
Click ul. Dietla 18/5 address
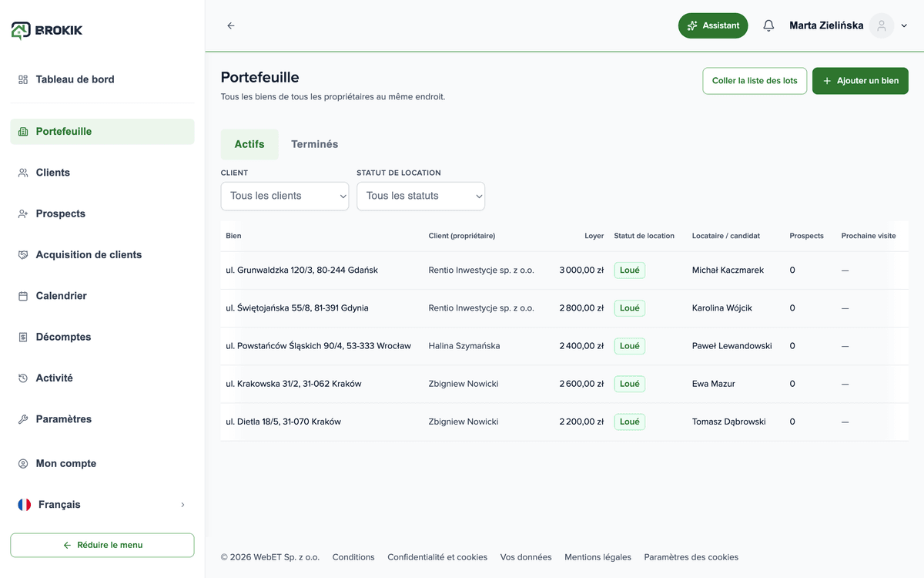283,422
